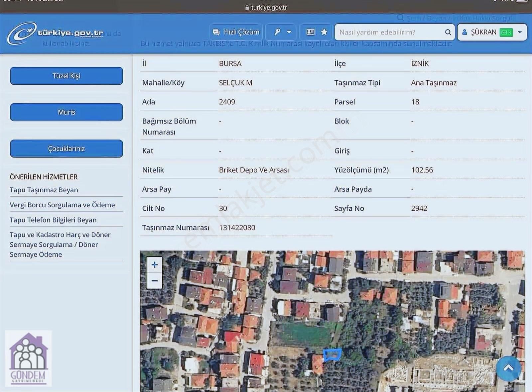This screenshot has width=532, height=392.
Task: Click the ID card icon
Action: coord(310,32)
